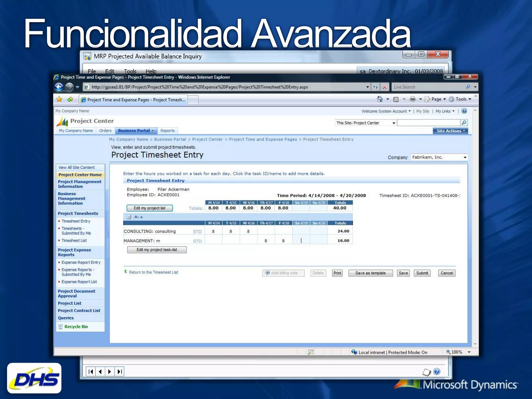
Task: Open Project Contract List sidebar link
Action: coord(79,310)
